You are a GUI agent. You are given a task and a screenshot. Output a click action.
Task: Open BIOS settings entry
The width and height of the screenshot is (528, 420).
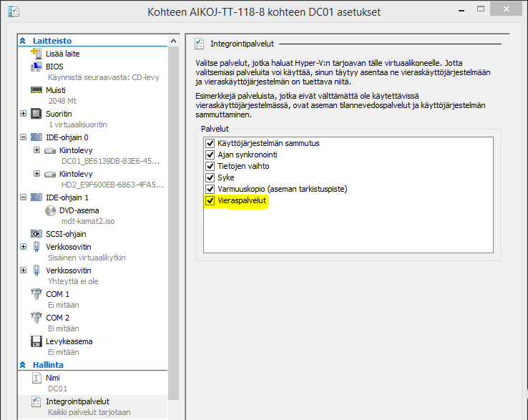point(54,67)
